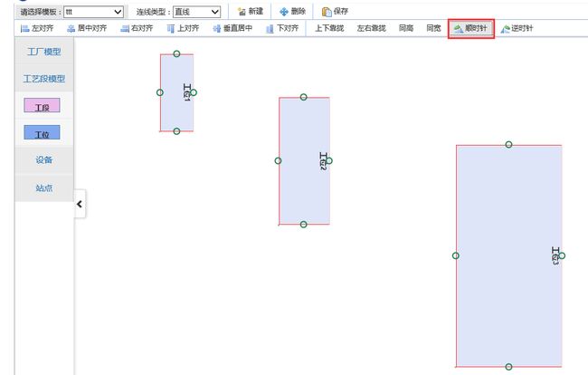
Task: Open the 设备 sidebar section
Action: [x=44, y=160]
